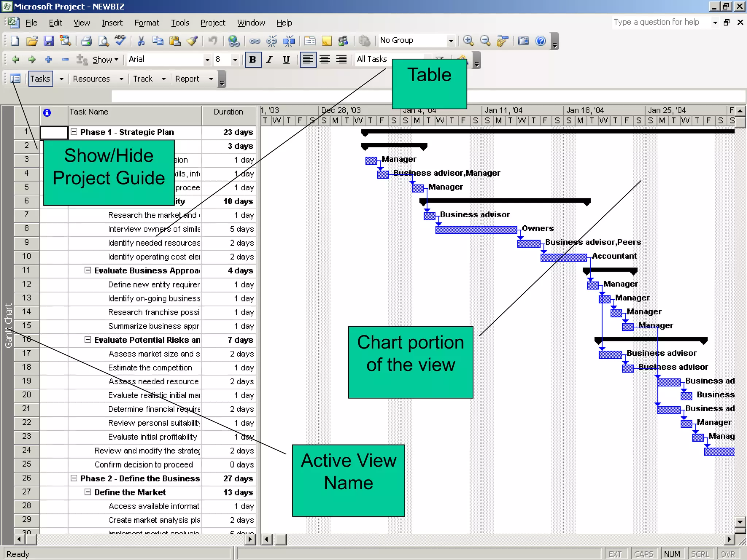Enable left text alignment
This screenshot has height=560, width=747.
point(308,60)
